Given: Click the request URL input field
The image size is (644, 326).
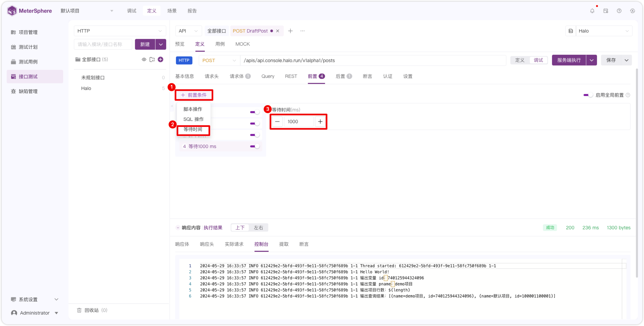Looking at the screenshot, I should point(373,60).
